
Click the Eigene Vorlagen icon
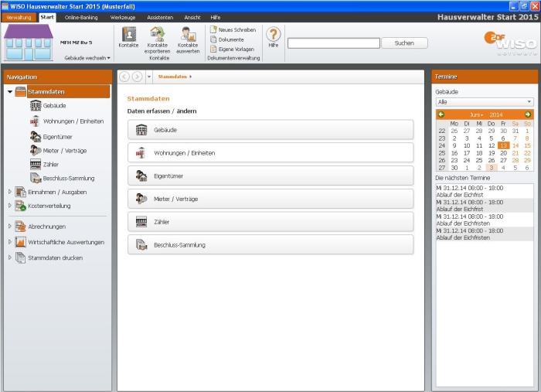(x=213, y=49)
